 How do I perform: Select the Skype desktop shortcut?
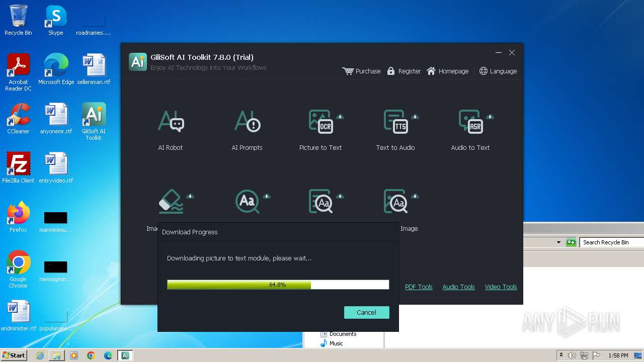[x=55, y=20]
